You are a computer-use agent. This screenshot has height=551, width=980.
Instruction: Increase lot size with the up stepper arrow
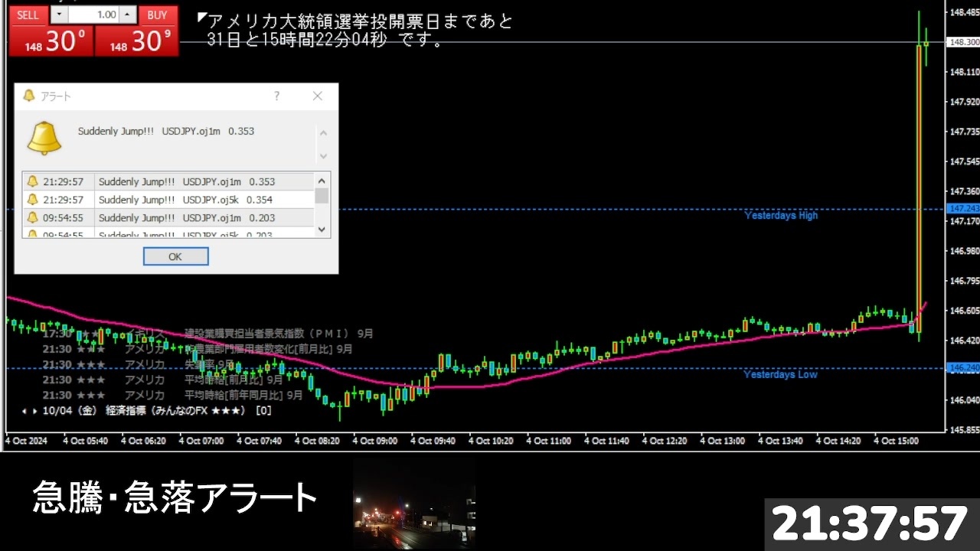tap(127, 14)
